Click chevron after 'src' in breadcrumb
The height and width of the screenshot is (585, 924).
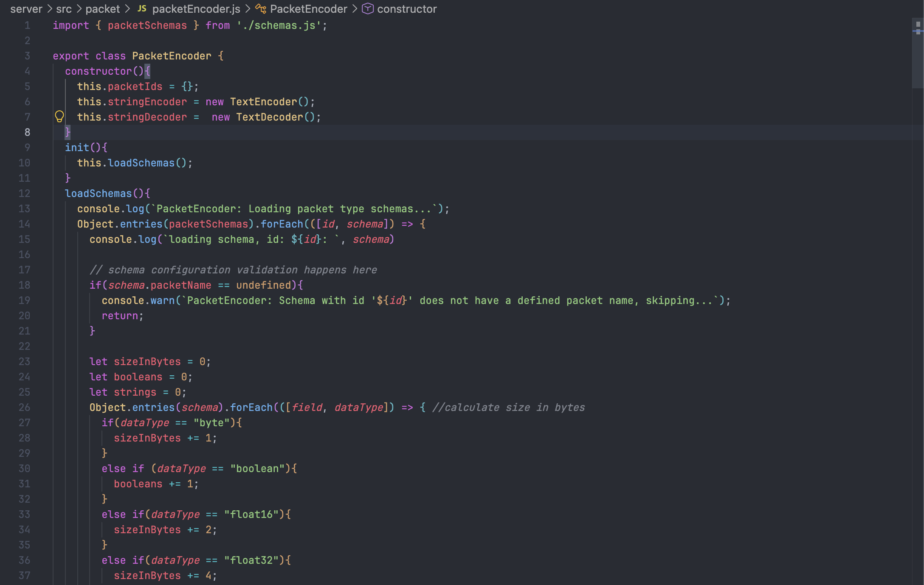coord(79,9)
